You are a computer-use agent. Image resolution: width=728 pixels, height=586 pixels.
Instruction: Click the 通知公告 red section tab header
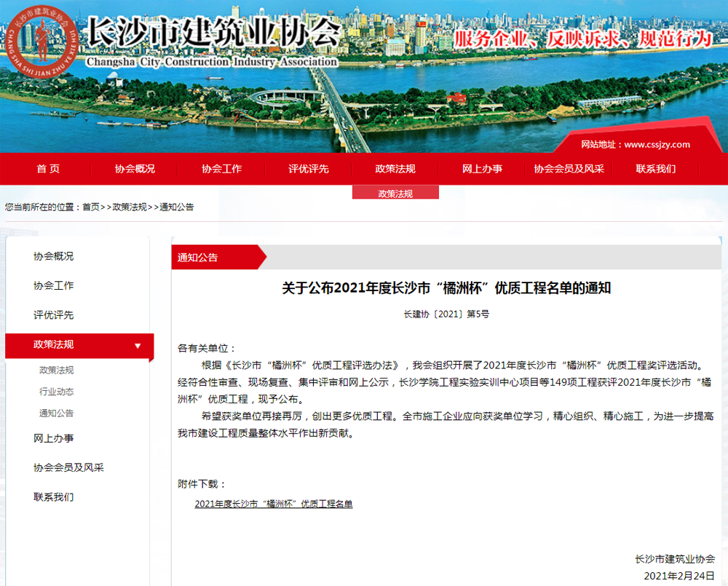coord(198,258)
